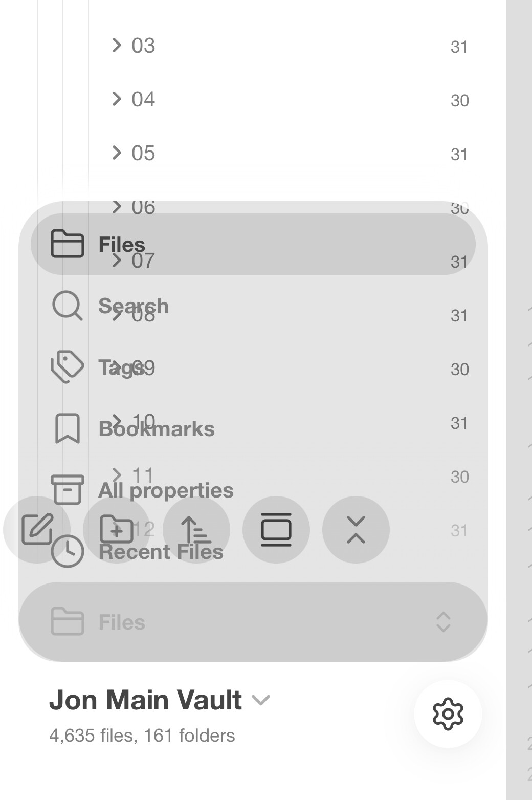Toggle the card view layout button
Viewport: 532px width, 800px height.
(x=276, y=529)
